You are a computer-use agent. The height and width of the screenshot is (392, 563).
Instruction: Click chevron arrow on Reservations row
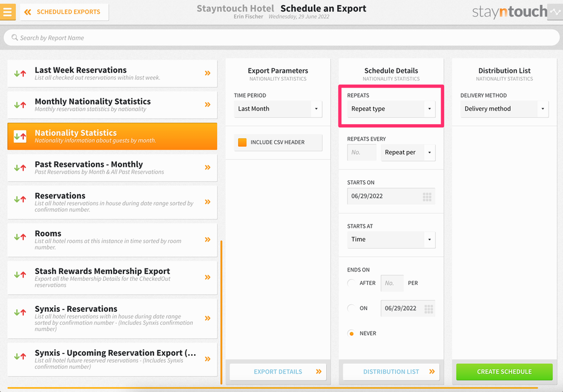(x=207, y=202)
